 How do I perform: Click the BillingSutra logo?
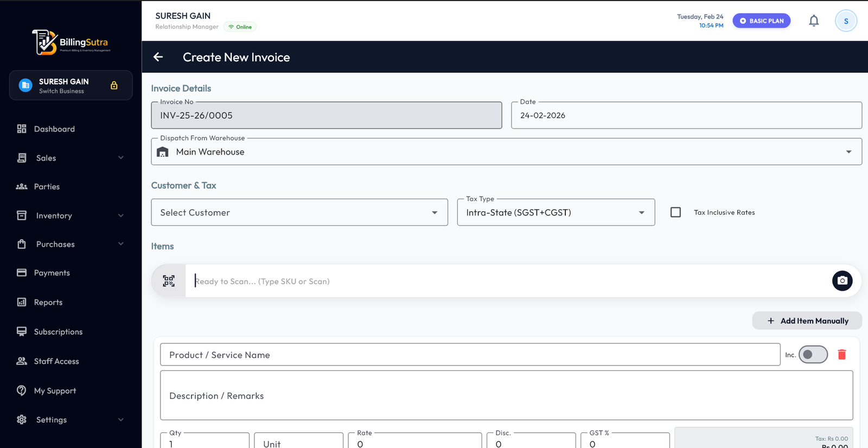coord(71,42)
